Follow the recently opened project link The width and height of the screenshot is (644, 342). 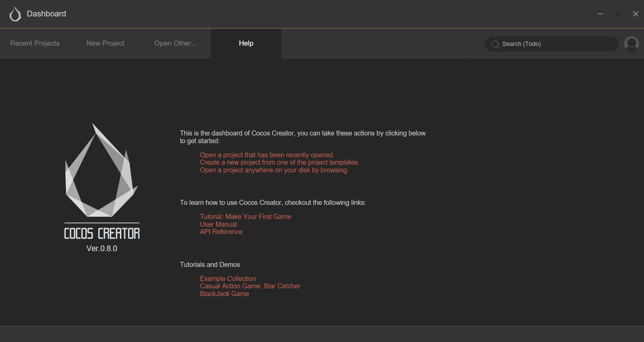tap(267, 155)
